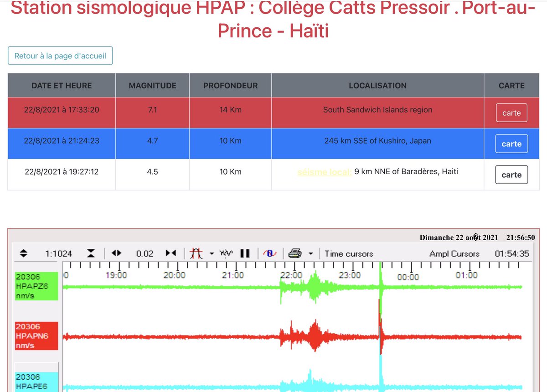Click the 0.02 time scale value

point(144,254)
